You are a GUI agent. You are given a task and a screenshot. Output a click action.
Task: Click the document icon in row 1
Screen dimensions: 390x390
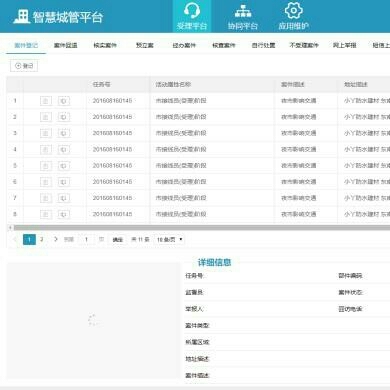tap(46, 101)
